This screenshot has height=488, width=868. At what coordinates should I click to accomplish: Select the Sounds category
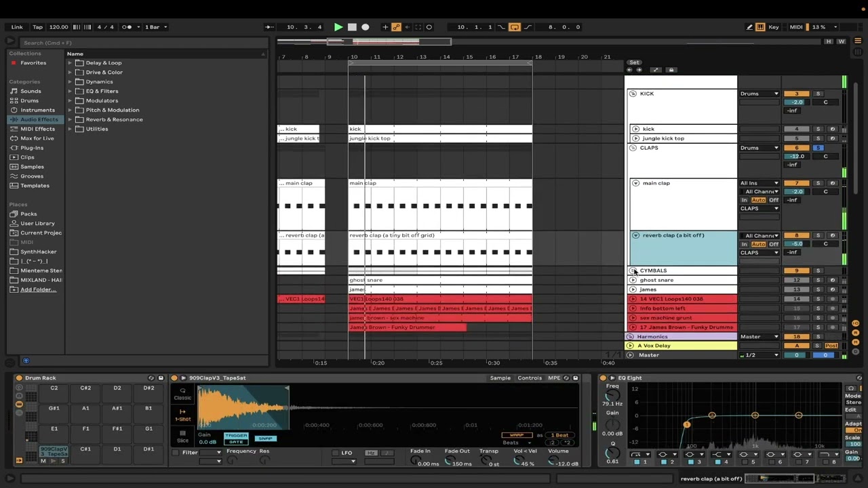click(31, 91)
